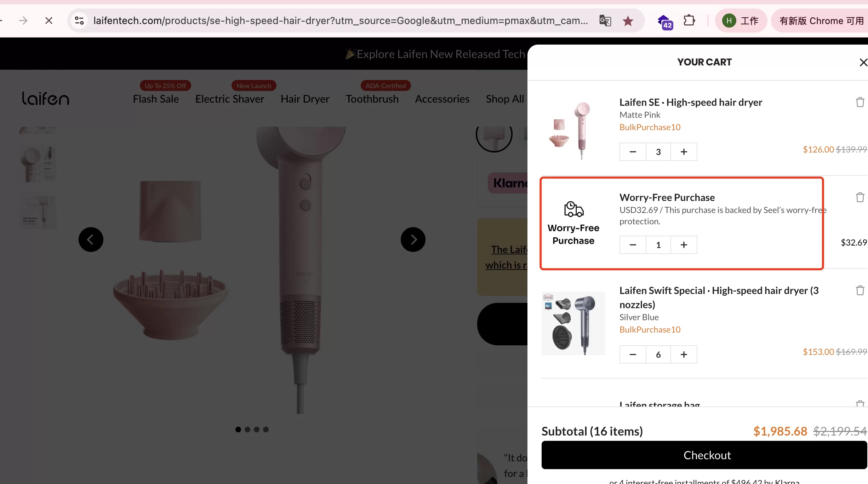868x484 pixels.
Task: Increase Laifen SE quantity with plus
Action: point(684,152)
